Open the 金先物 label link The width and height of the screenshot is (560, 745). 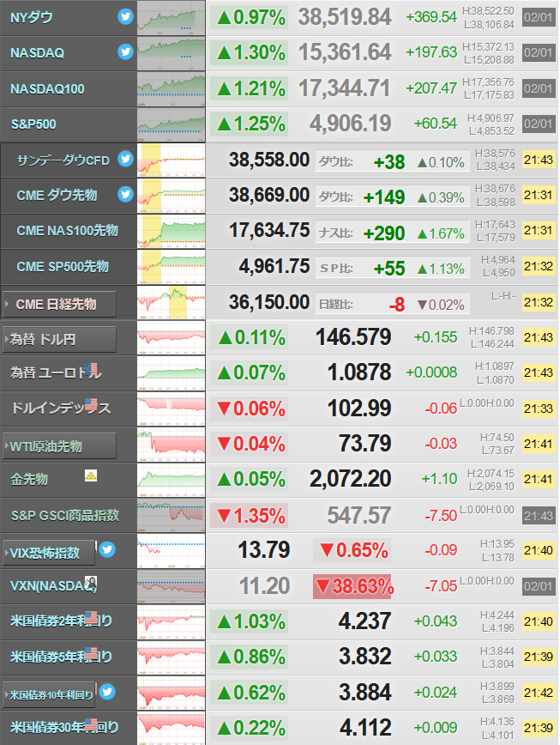coord(29,480)
